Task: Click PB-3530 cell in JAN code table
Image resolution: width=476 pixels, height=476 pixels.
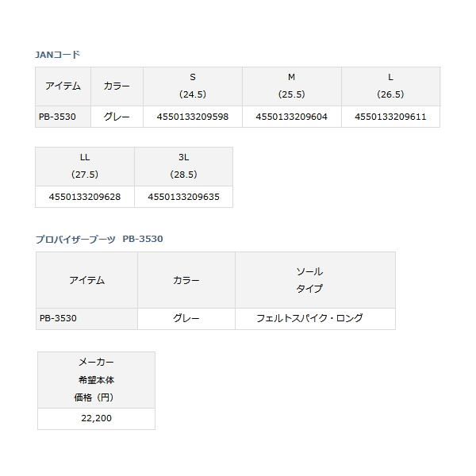Action: 63,117
